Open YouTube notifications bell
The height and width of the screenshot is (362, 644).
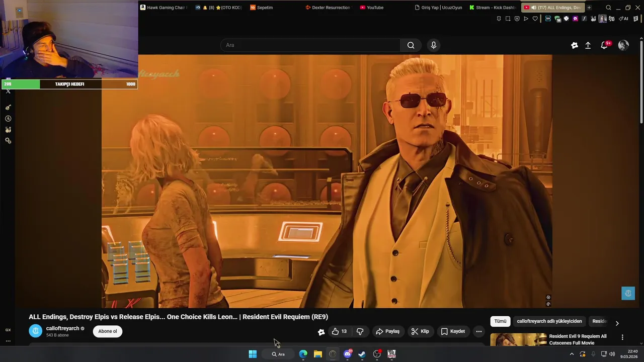pyautogui.click(x=604, y=45)
